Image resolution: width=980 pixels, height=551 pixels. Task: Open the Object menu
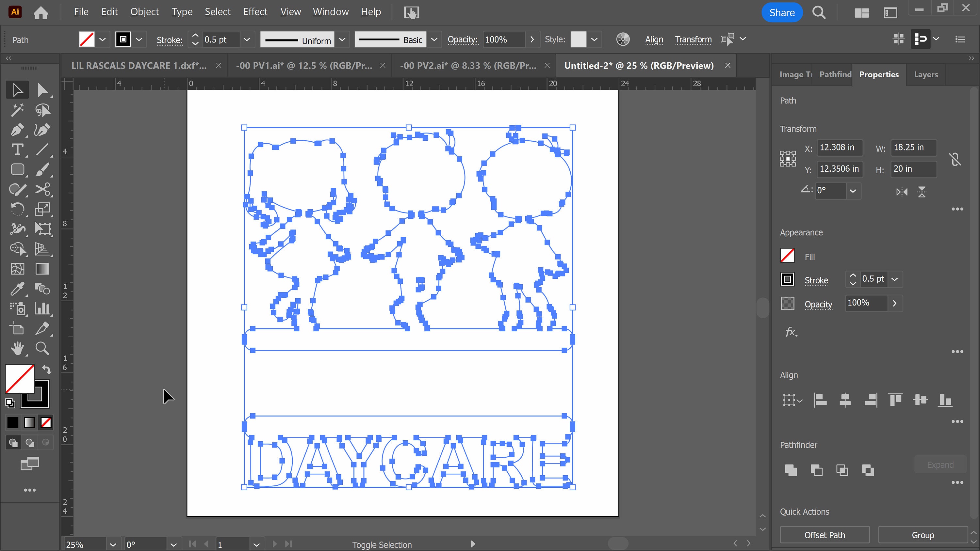click(144, 12)
